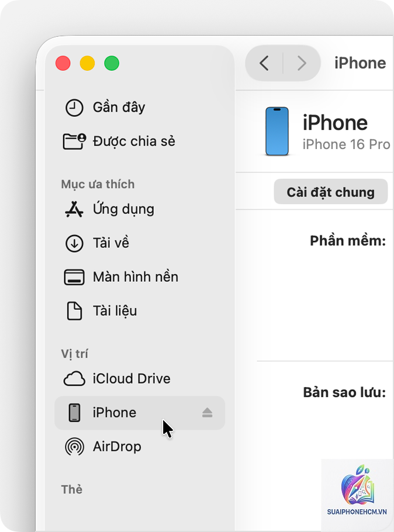394x532 pixels.
Task: Maximize the window with green button
Action: [112, 63]
